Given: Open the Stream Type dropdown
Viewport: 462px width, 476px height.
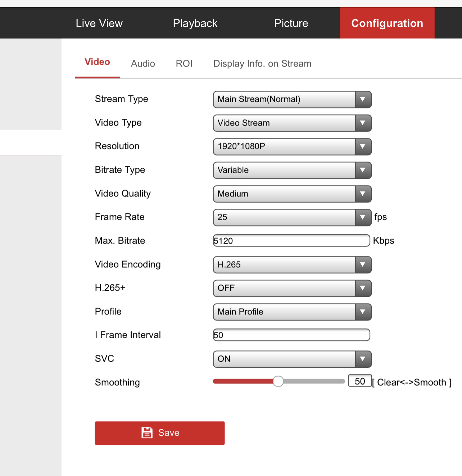Looking at the screenshot, I should [x=292, y=99].
